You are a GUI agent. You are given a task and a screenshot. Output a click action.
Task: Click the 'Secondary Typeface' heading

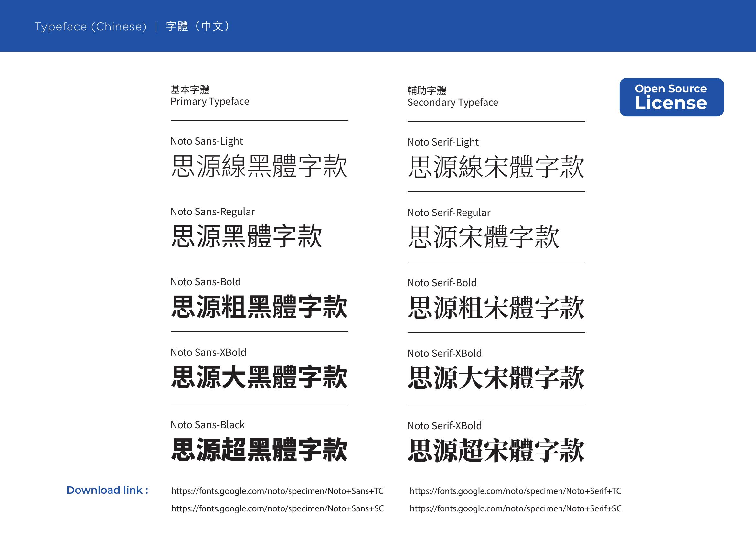(453, 103)
